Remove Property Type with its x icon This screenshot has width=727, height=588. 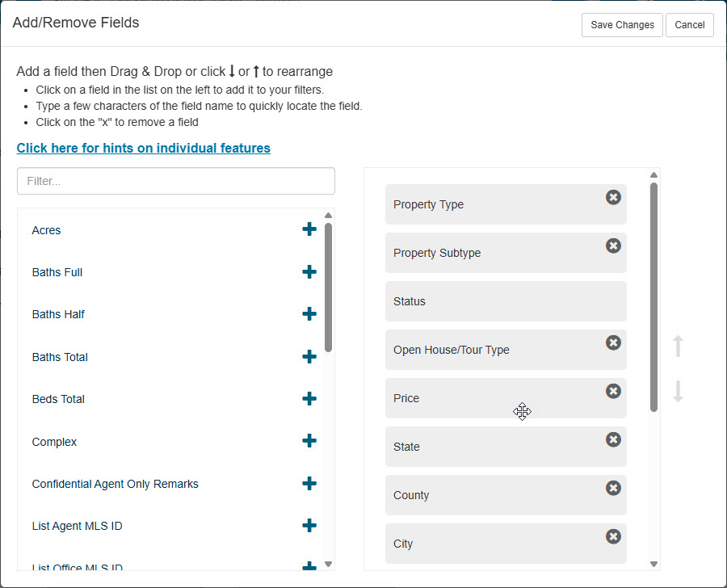(613, 197)
